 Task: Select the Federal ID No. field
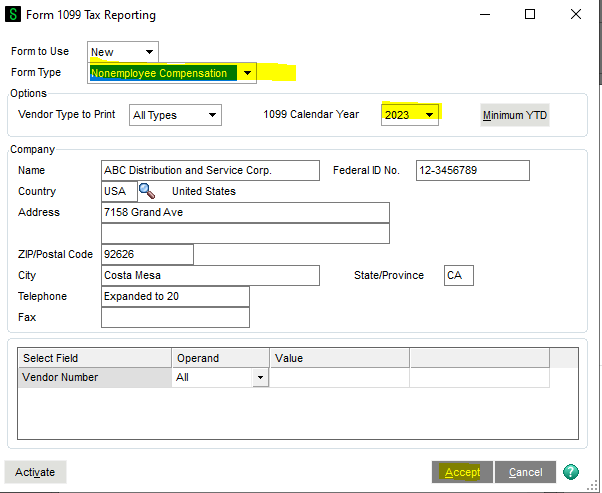[472, 170]
